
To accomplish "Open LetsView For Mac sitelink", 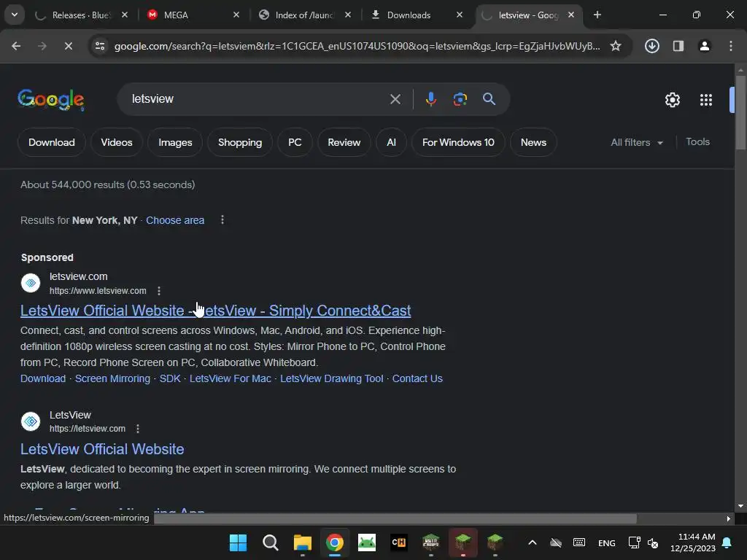I will tap(230, 378).
